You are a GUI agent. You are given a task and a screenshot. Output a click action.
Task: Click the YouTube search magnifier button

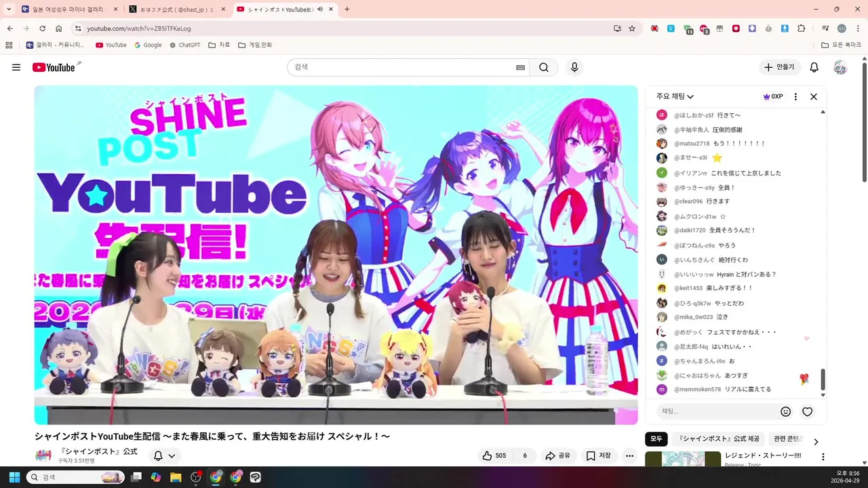coord(544,67)
